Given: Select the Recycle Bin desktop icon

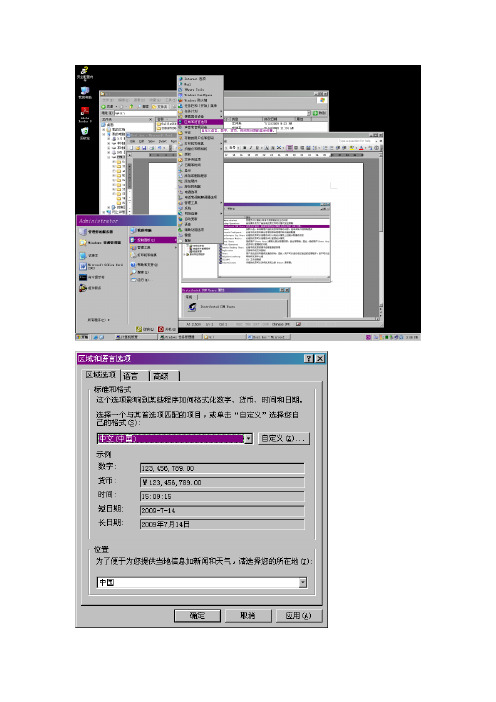Looking at the screenshot, I should 85,131.
